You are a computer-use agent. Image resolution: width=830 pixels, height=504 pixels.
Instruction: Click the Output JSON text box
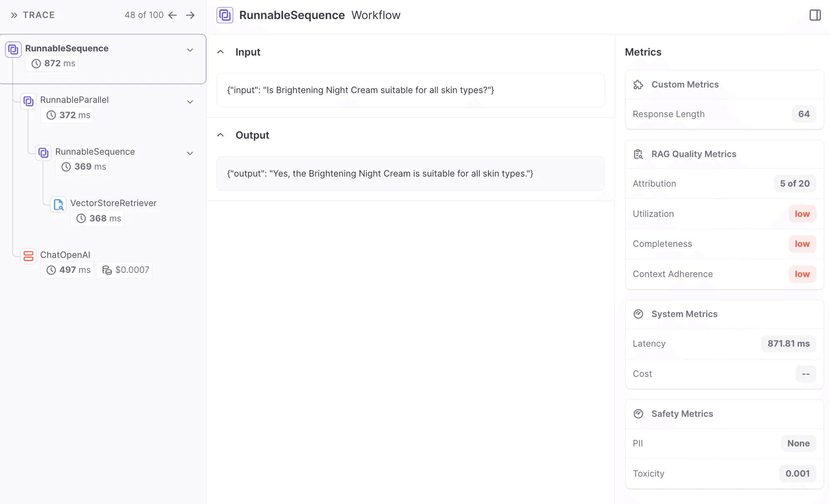coord(410,174)
